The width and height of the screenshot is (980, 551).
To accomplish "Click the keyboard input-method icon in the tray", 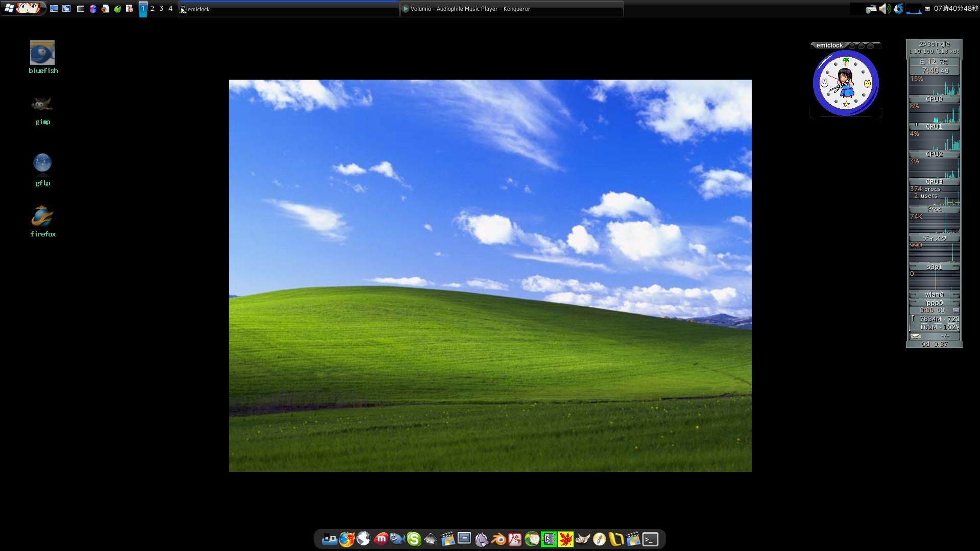I will (x=871, y=9).
